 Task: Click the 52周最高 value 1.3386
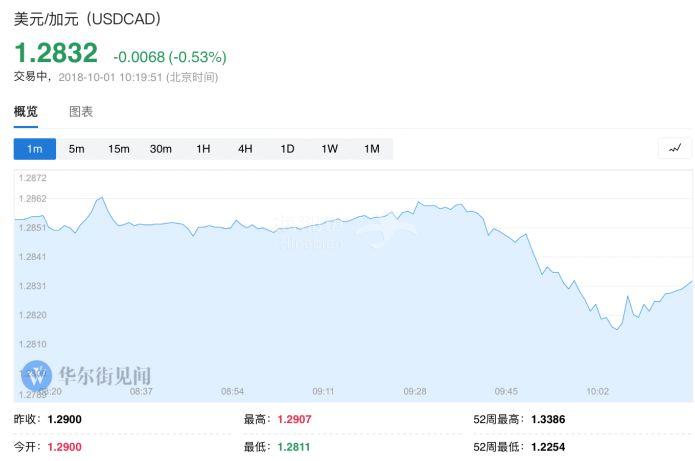pyautogui.click(x=548, y=419)
